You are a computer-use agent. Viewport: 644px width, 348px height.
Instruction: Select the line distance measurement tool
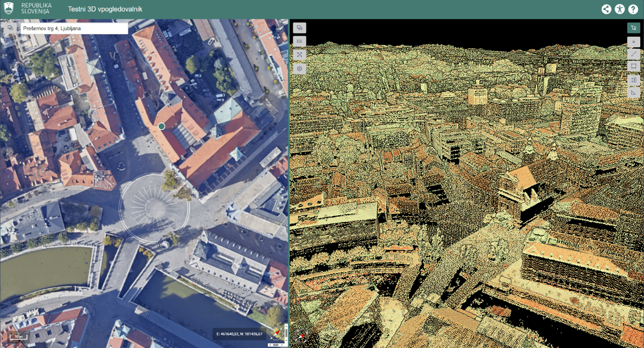click(634, 54)
